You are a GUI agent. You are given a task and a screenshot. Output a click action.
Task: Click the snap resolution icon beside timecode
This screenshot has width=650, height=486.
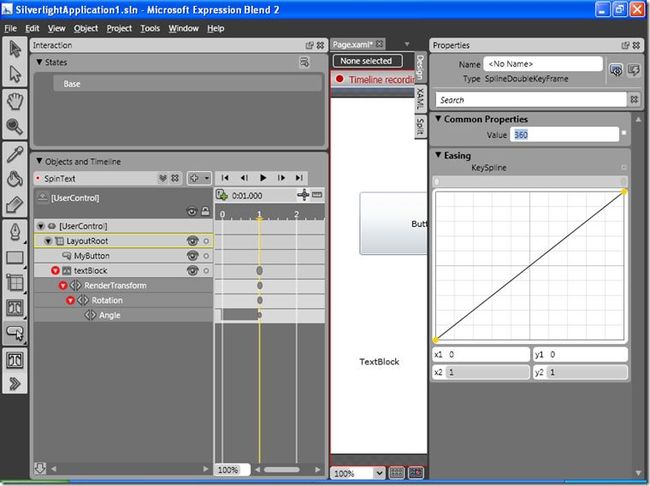pos(318,195)
